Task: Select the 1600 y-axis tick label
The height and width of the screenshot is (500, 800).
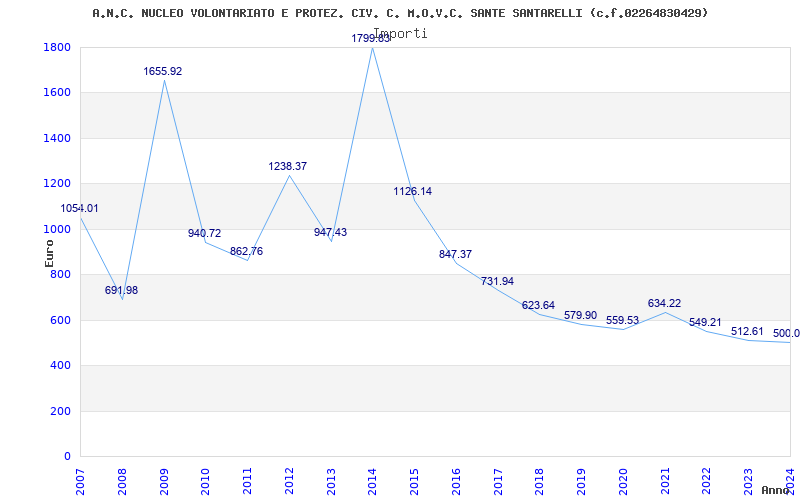Action: [57, 93]
